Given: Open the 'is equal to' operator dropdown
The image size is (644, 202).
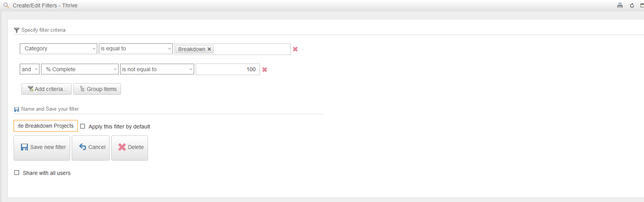Looking at the screenshot, I should [136, 49].
